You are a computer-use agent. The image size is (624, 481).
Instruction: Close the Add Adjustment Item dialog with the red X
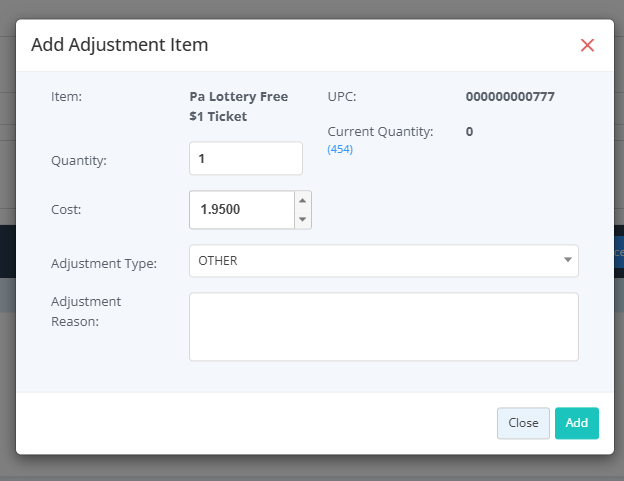(587, 45)
